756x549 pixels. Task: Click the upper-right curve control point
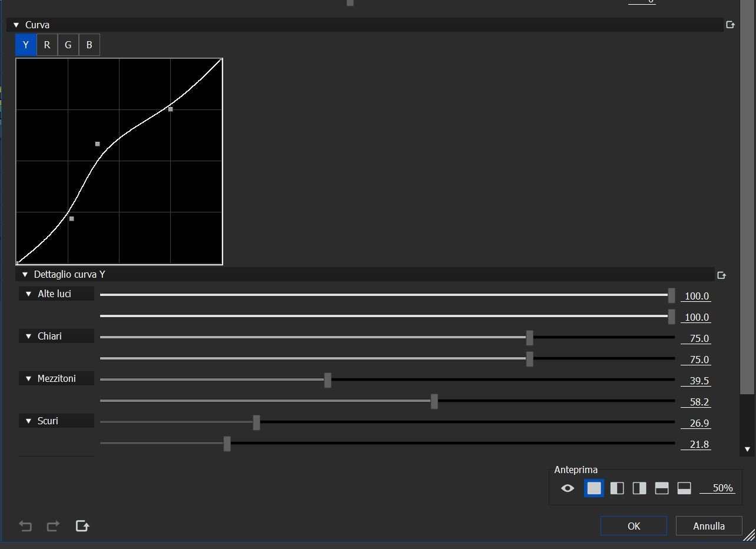click(171, 109)
